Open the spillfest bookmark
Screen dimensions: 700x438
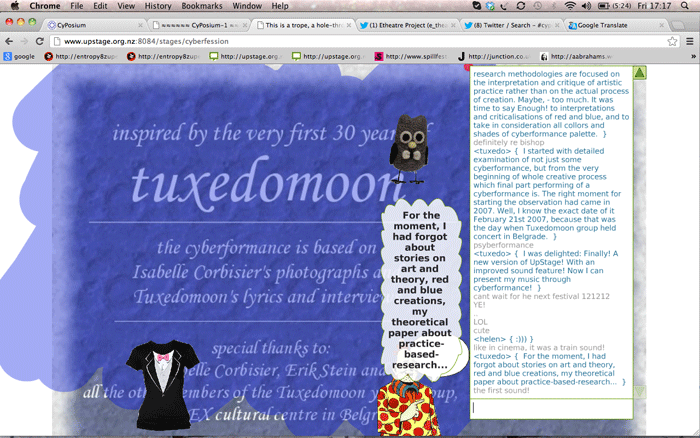[x=411, y=56]
